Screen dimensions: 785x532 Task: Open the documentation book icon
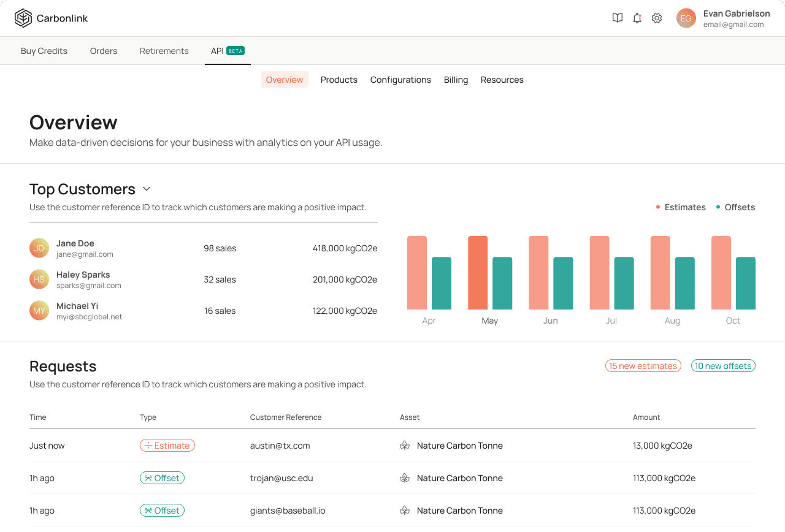click(618, 18)
